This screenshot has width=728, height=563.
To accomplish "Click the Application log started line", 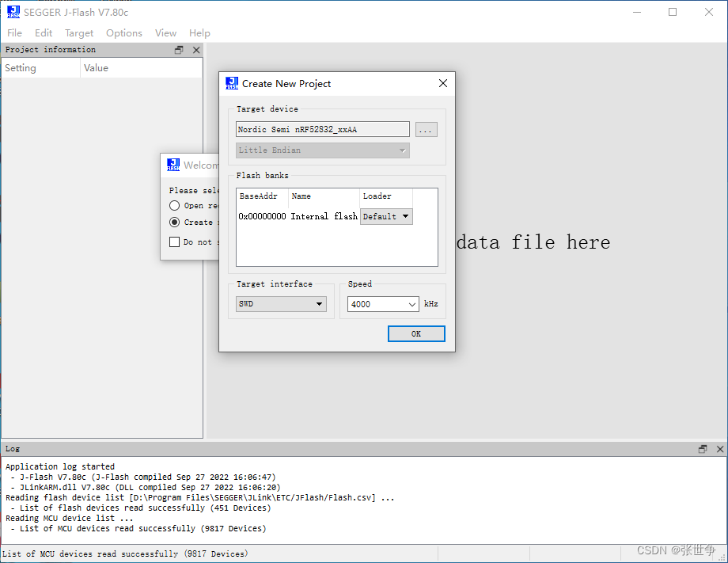I will [x=60, y=466].
